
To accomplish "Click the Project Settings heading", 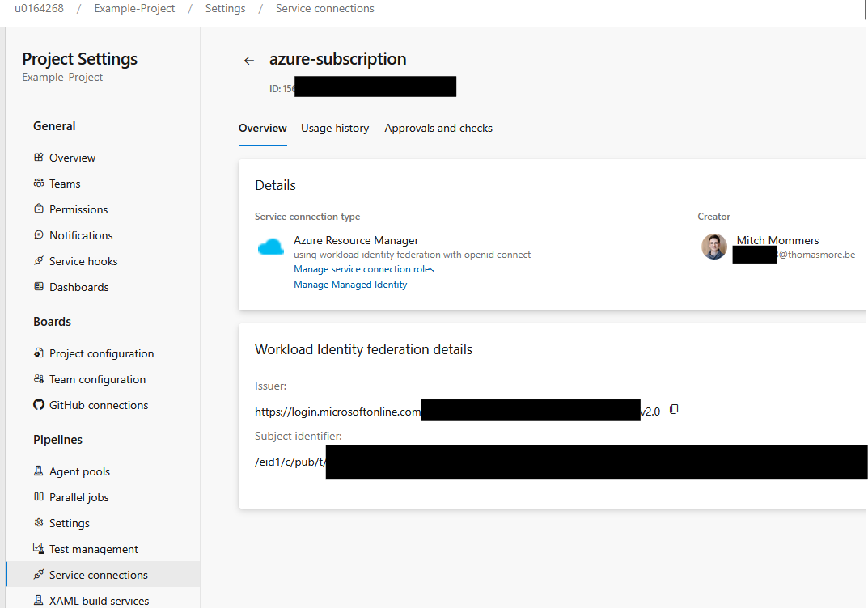I will click(x=80, y=59).
